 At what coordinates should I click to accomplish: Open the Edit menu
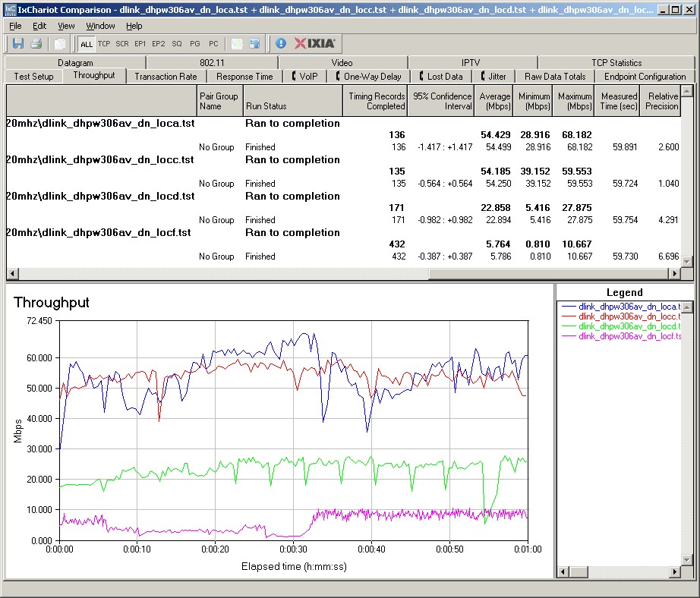(x=39, y=26)
